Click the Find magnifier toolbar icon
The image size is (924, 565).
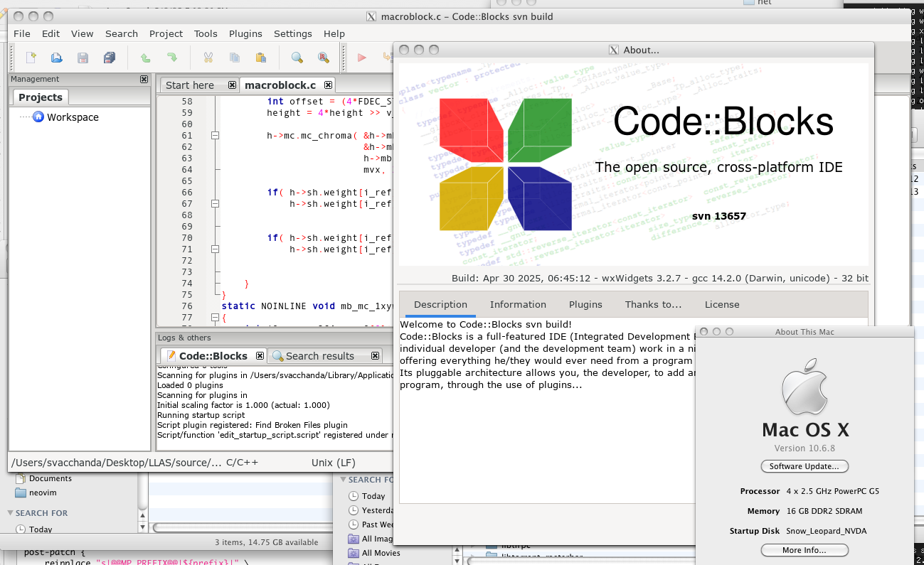tap(297, 58)
